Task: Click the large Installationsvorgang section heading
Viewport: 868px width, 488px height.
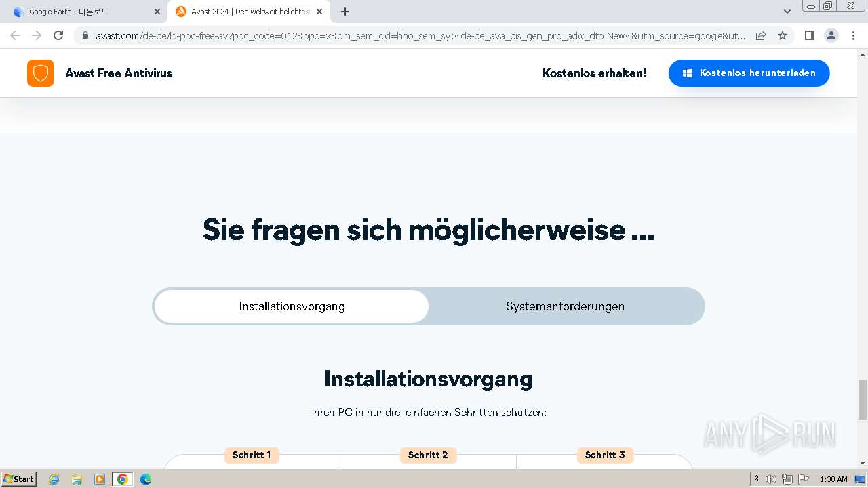Action: click(429, 379)
